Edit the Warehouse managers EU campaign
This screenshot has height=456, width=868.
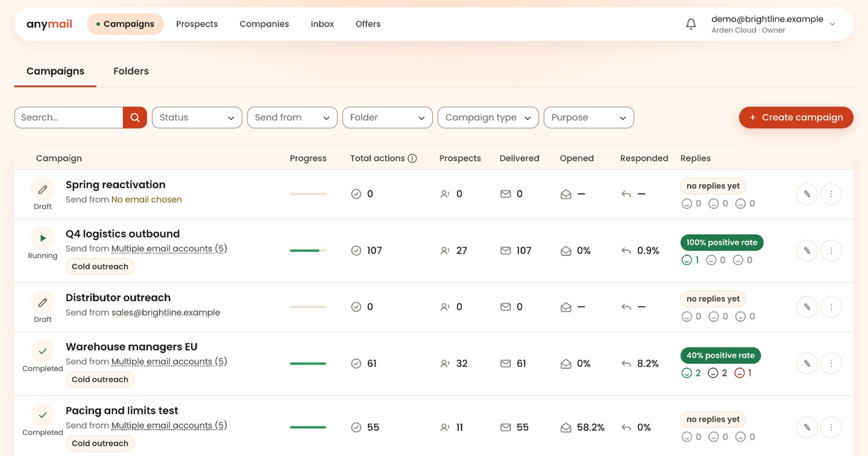pyautogui.click(x=807, y=364)
